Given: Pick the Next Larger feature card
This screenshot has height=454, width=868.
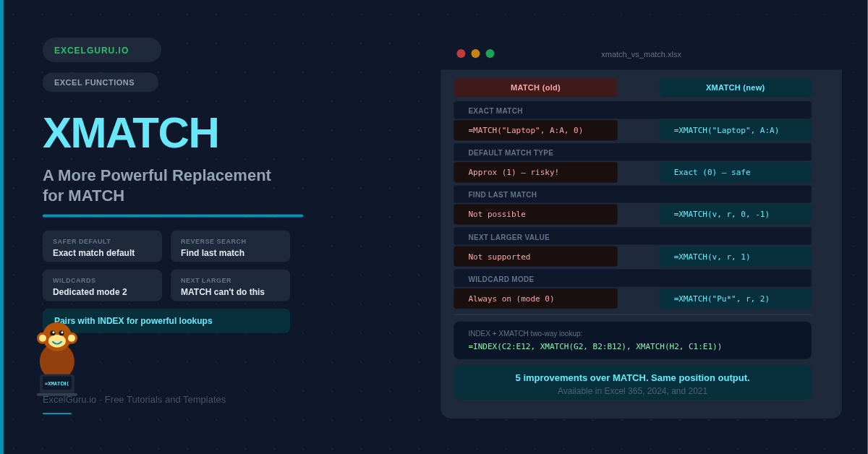Looking at the screenshot, I should [230, 286].
